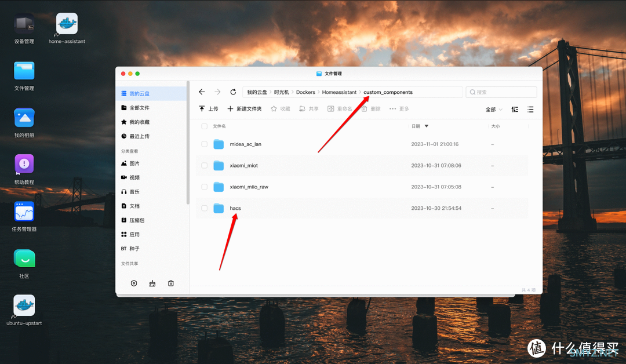Toggle 日期 column sort arrow
This screenshot has width=626, height=364.
(x=427, y=126)
